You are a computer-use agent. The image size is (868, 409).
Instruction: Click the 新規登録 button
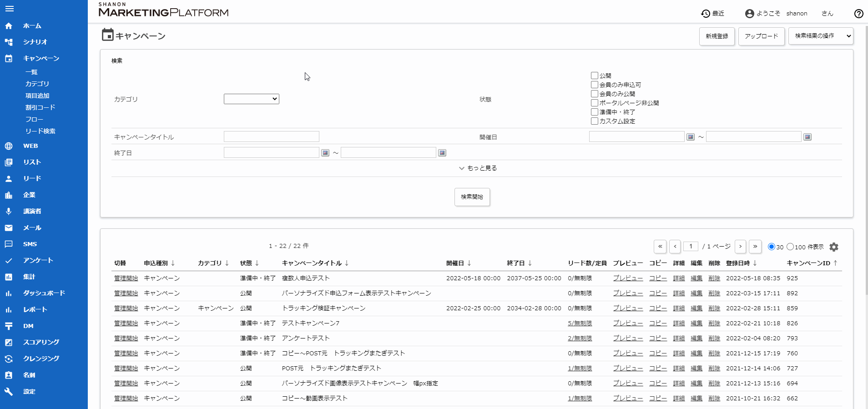pyautogui.click(x=717, y=36)
